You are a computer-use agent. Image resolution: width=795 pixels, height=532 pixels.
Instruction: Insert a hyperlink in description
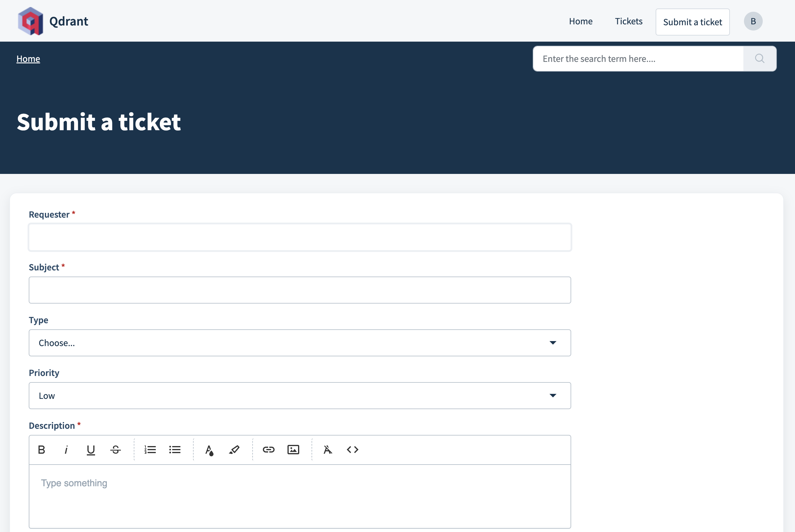point(268,450)
